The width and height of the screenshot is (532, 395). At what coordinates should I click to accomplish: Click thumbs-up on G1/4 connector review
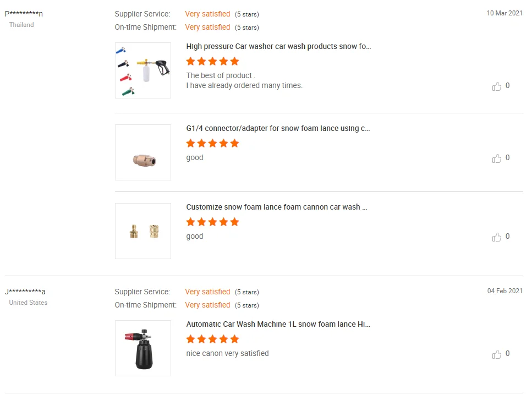[x=497, y=158]
